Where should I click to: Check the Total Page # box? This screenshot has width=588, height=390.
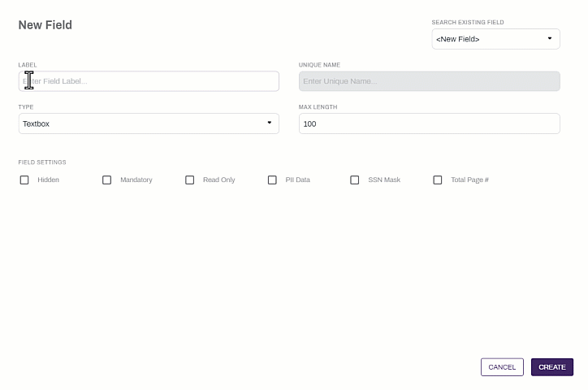pos(438,180)
